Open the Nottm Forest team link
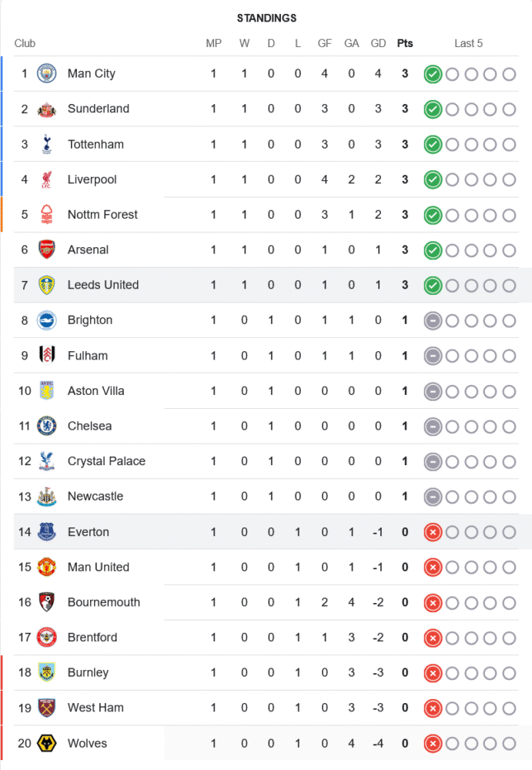Screen dimensions: 532x770 click(102, 215)
